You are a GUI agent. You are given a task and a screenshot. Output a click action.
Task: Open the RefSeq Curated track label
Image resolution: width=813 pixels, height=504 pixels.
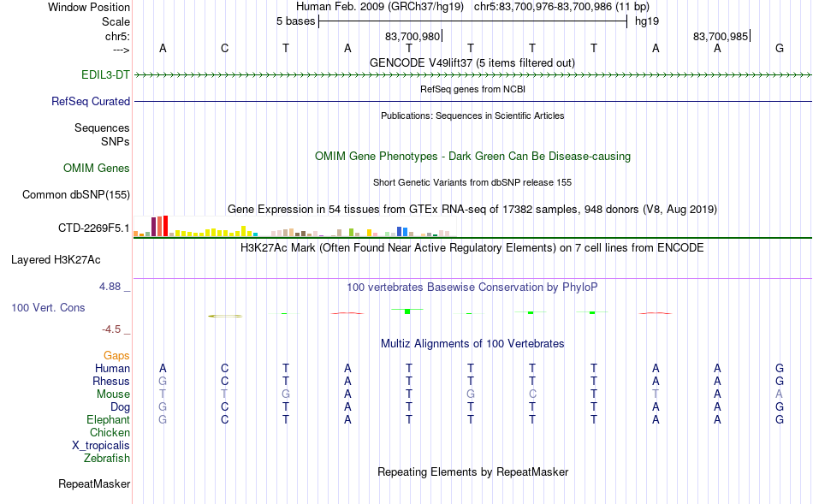click(x=90, y=101)
